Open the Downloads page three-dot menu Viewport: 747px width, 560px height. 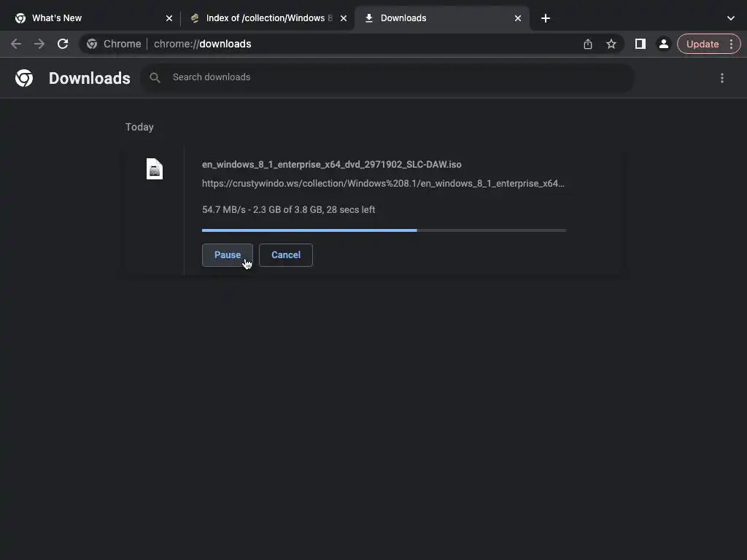(x=722, y=77)
